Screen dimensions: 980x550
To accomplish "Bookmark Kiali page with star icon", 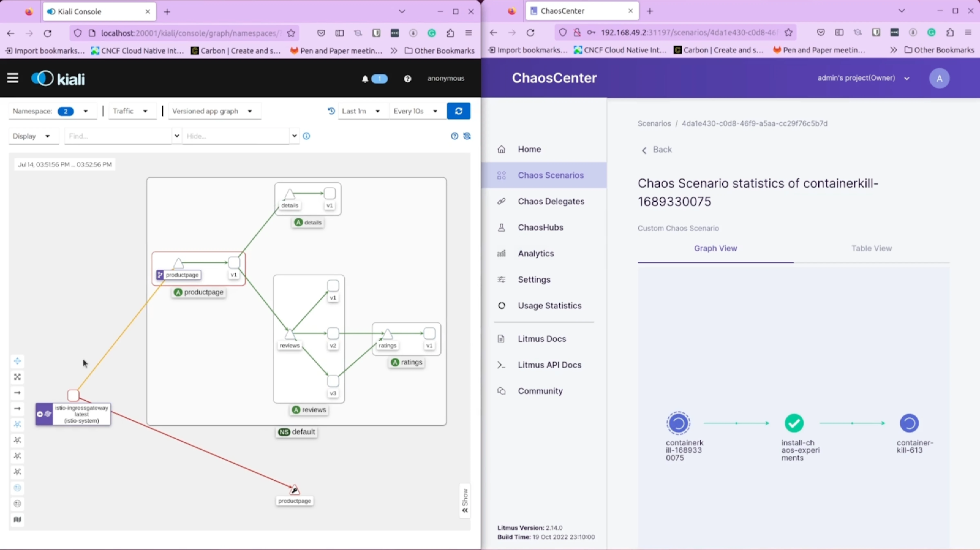I will point(291,33).
